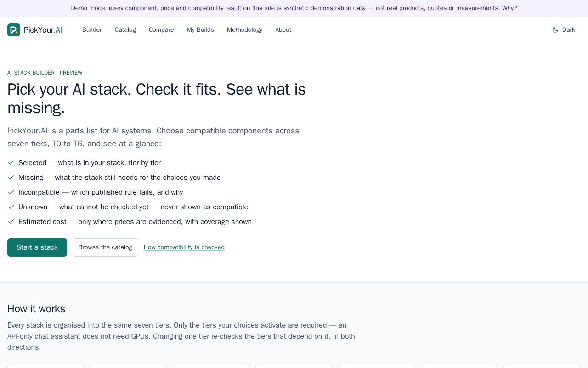Click the text Unknown — what cannot be checked
The width and height of the screenshot is (588, 368).
coord(133,207)
